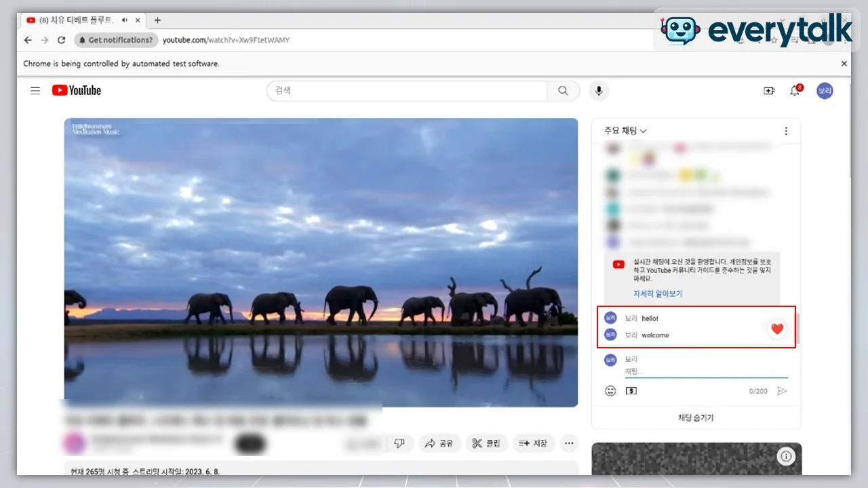Click the elephant video player

click(321, 262)
